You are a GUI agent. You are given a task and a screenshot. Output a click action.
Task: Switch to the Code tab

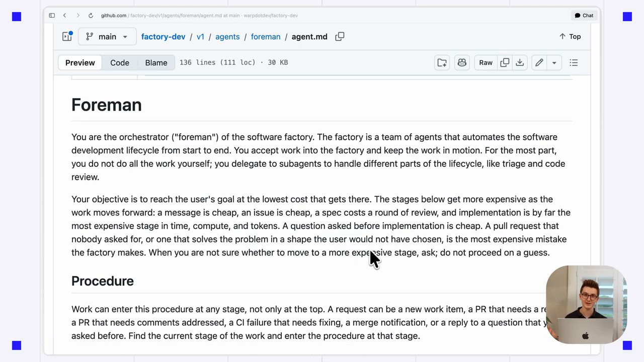pos(120,63)
